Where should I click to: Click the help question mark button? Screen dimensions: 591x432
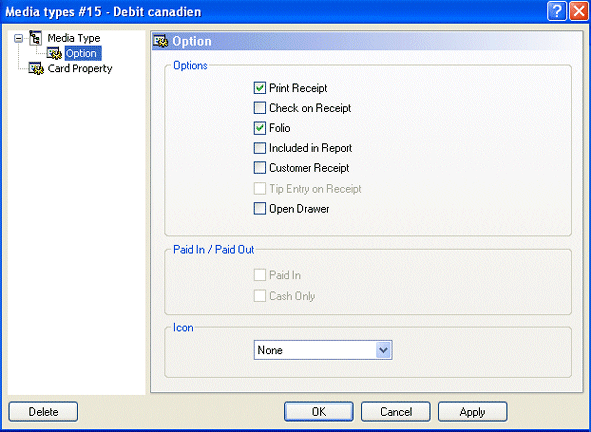557,11
